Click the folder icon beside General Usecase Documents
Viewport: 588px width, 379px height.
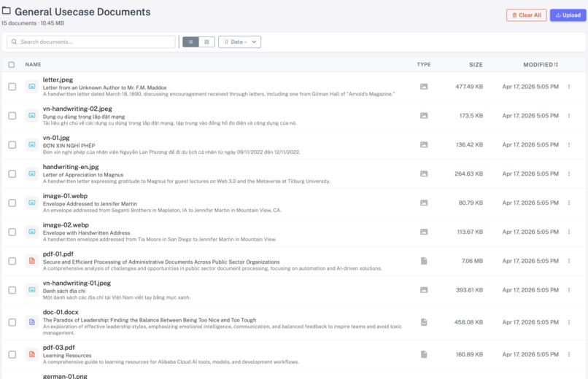(x=7, y=11)
